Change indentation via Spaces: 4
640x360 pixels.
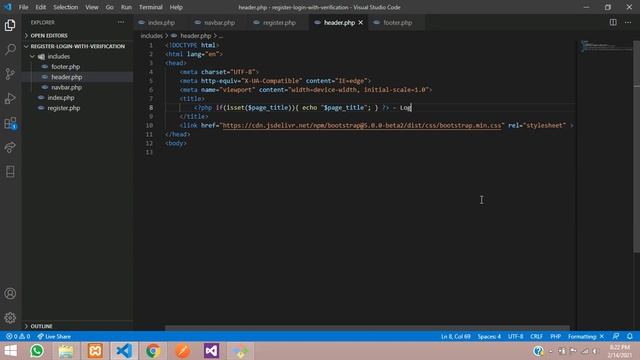489,336
